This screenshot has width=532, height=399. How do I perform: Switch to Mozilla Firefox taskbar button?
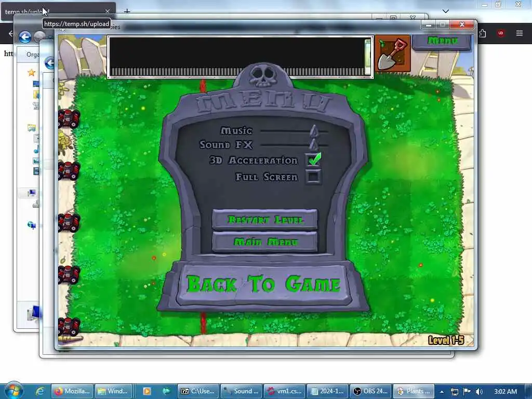[72, 391]
